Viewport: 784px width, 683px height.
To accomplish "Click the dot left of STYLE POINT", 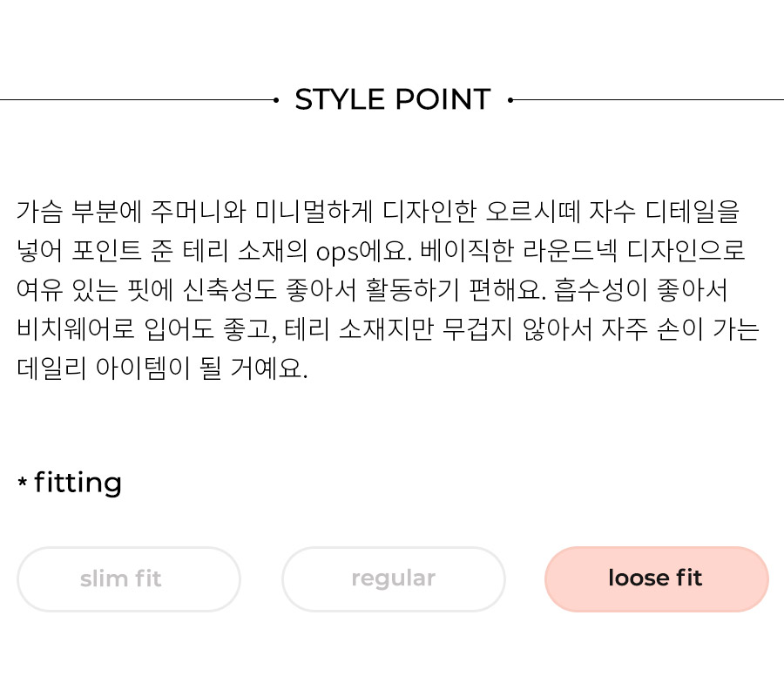I will tap(276, 100).
